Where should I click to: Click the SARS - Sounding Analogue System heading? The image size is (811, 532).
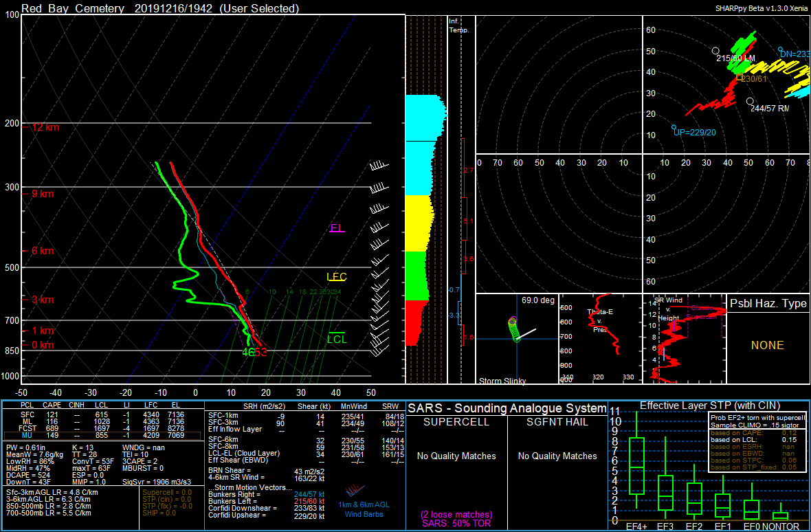(x=507, y=408)
